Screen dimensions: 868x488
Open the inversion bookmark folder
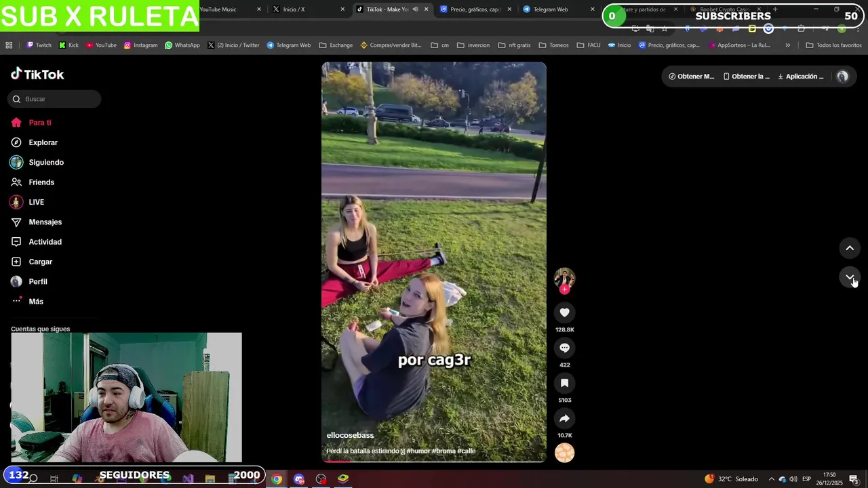coord(473,45)
